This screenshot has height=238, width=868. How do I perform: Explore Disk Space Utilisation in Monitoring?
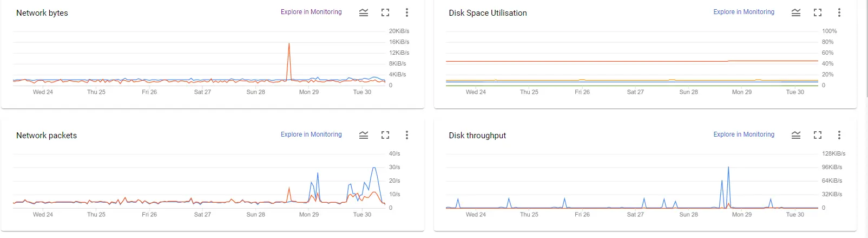[744, 12]
